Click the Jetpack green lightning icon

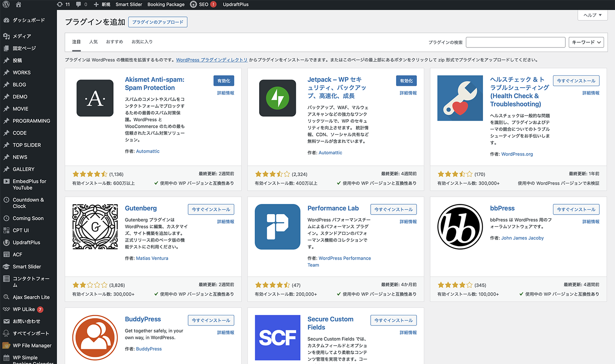point(278,98)
